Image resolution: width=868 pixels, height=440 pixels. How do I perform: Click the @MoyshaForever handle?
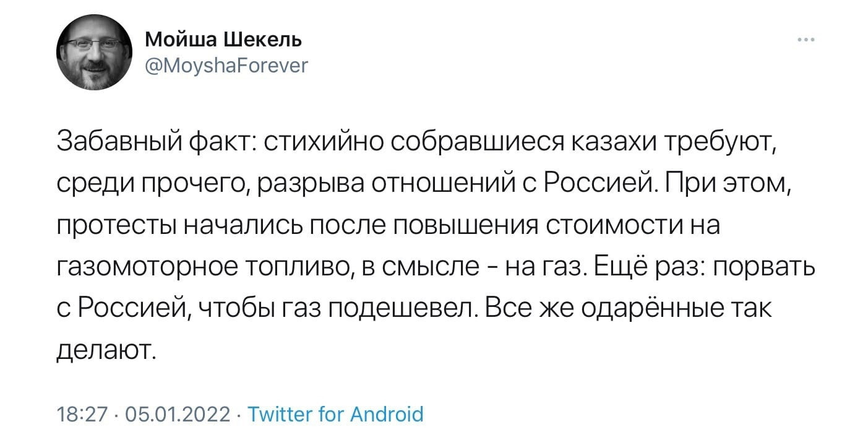(x=226, y=64)
